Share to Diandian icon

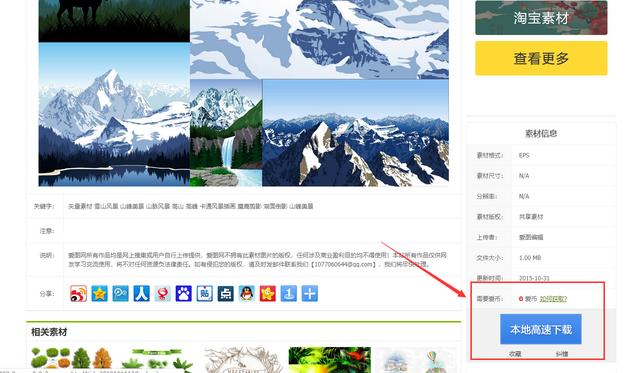pos(226,293)
